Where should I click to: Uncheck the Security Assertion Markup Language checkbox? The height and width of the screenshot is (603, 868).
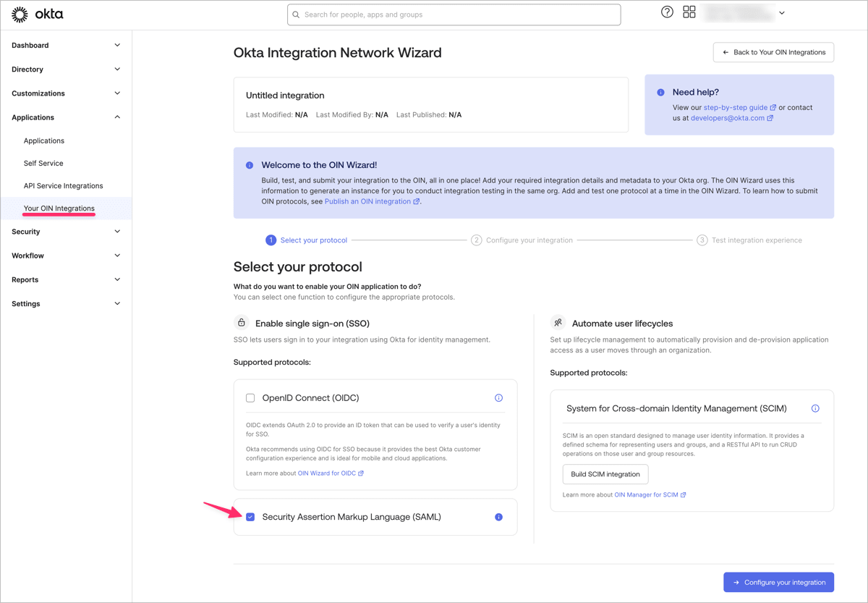point(250,517)
